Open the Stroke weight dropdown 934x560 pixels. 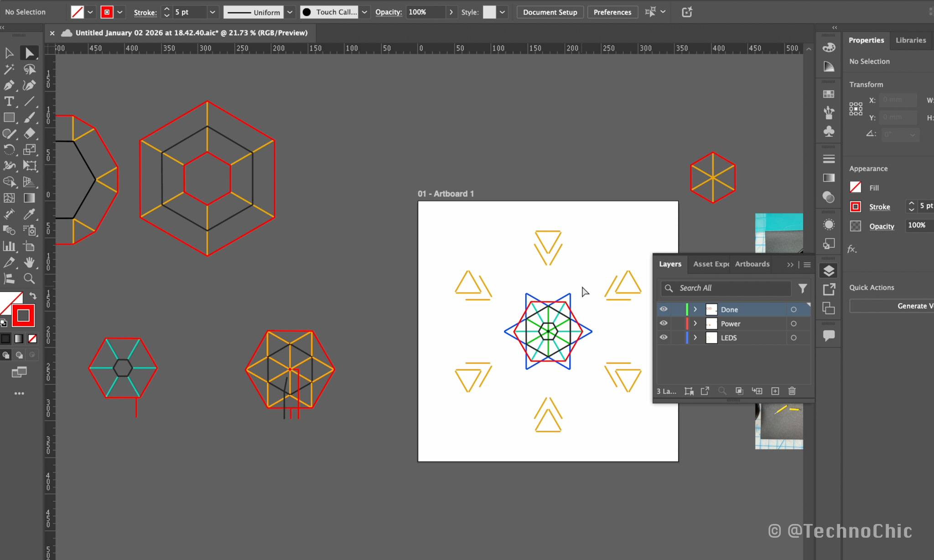(212, 12)
